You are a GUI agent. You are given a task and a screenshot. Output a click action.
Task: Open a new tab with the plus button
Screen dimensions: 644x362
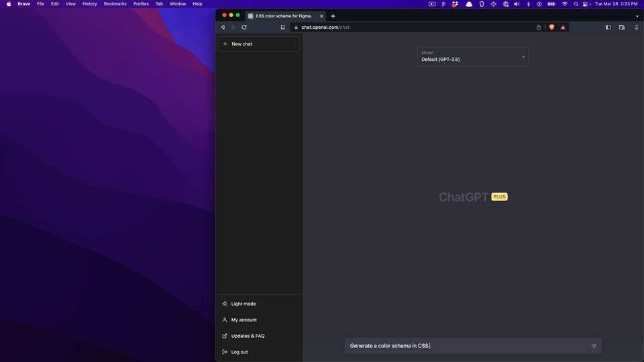point(333,16)
